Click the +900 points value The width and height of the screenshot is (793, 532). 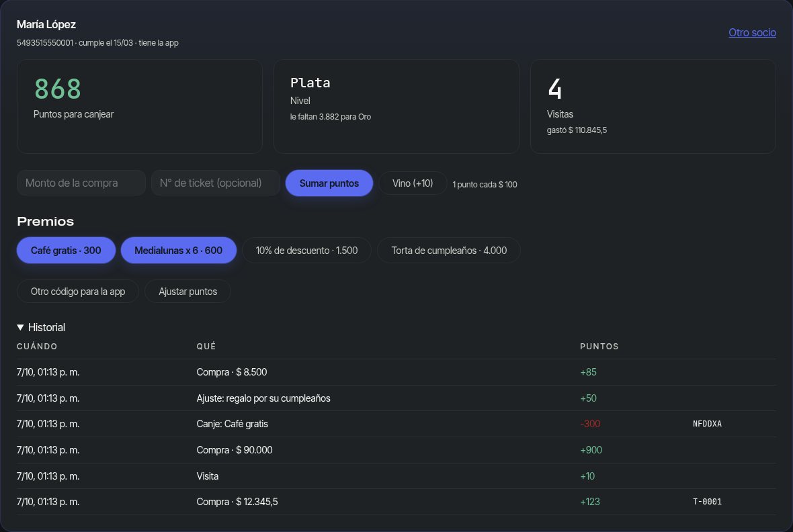591,450
